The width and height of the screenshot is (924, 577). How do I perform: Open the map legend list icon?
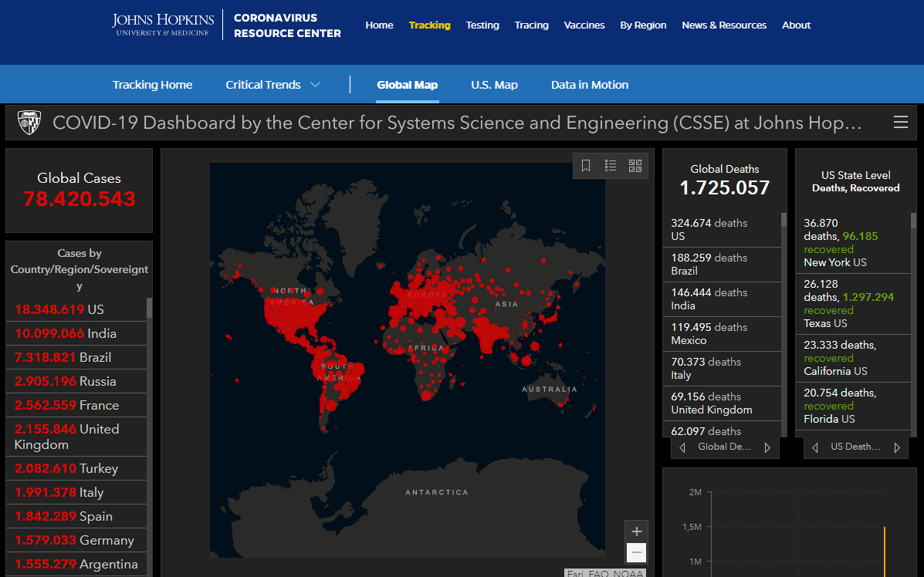point(611,165)
